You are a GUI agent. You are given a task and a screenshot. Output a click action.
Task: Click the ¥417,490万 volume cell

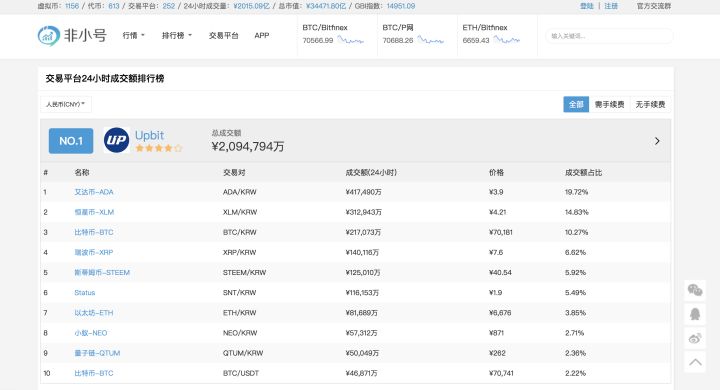(363, 192)
